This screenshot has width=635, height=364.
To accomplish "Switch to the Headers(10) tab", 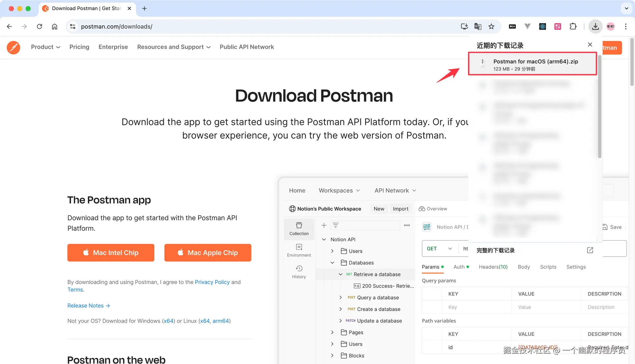I will pos(493,267).
